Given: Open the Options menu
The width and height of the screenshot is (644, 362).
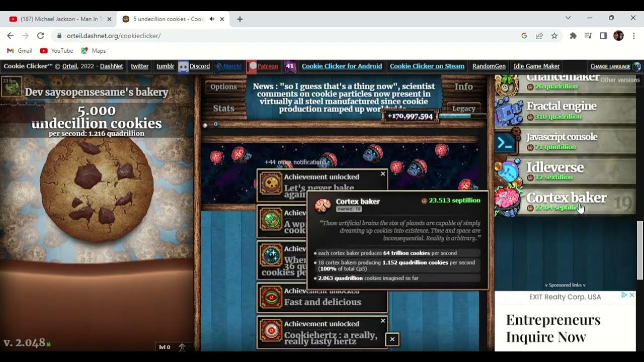Looking at the screenshot, I should tap(223, 86).
